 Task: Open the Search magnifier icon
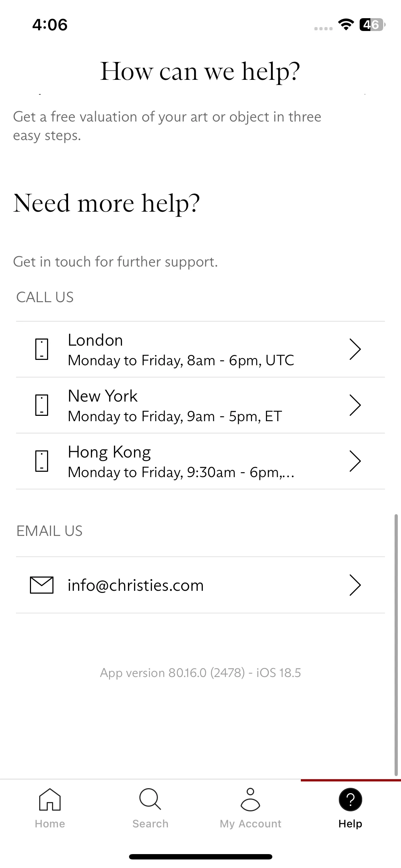click(x=150, y=799)
